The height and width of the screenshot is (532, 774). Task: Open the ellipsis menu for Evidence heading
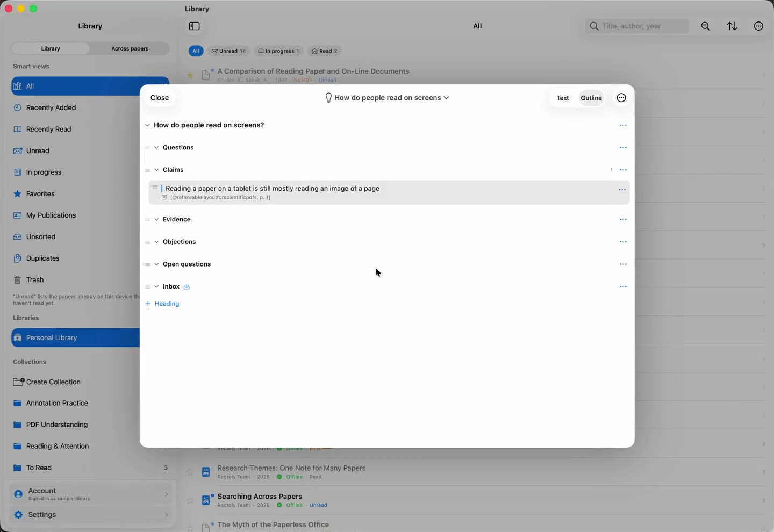623,219
